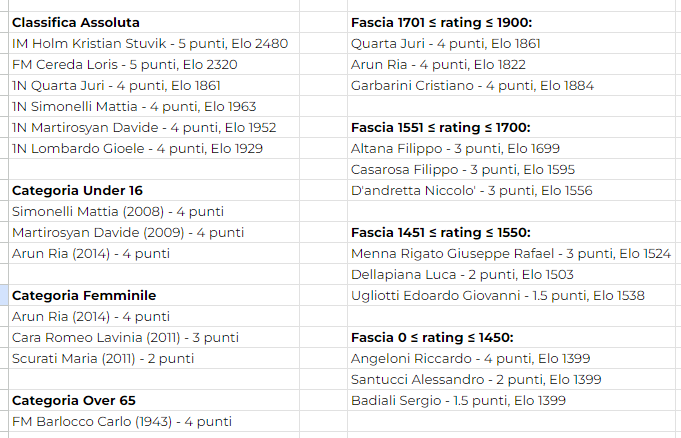Viewport: 681px width, 438px height.
Task: Click the Categoria Femminile header cell
Action: point(154,295)
